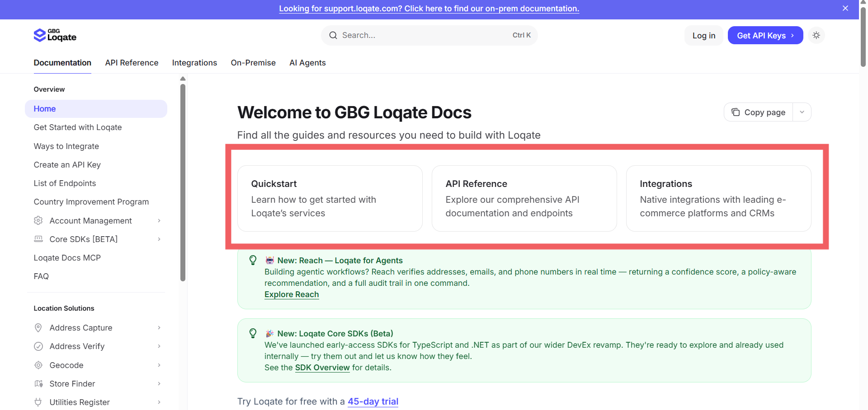Open the SDK Overview link
This screenshot has width=868, height=410.
click(322, 368)
